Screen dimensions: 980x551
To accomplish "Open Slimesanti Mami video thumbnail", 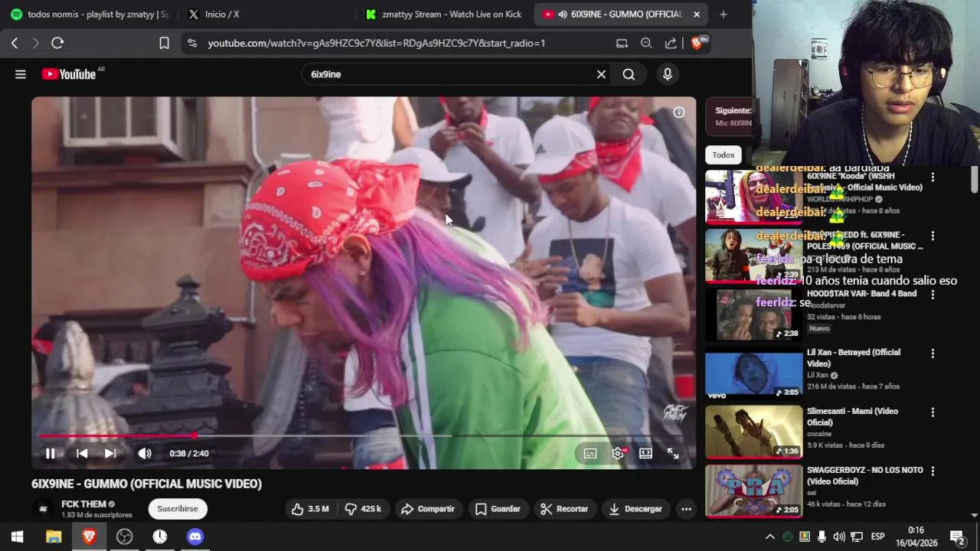I will [753, 432].
